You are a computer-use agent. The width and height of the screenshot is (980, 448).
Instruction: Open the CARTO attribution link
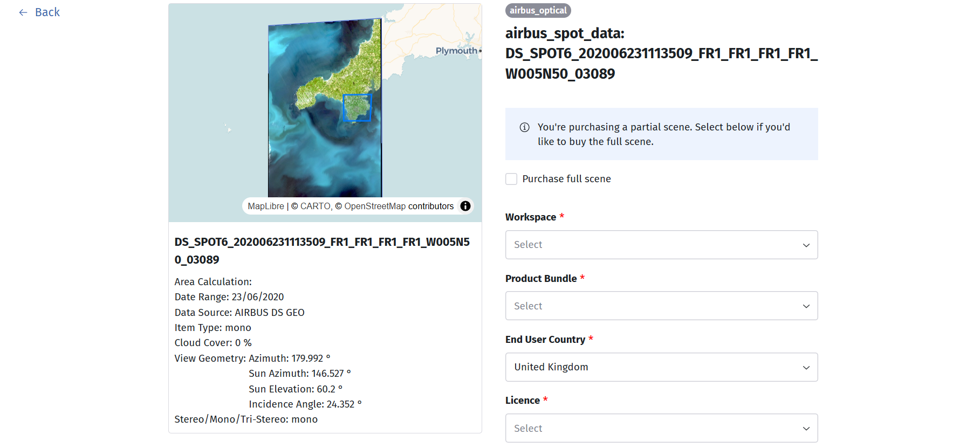[x=316, y=206]
